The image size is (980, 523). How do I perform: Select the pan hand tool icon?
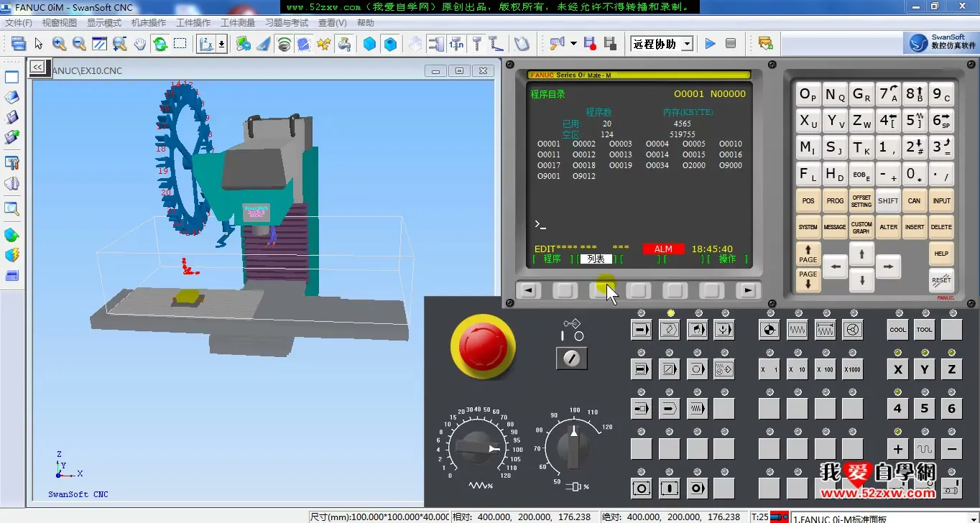tap(139, 44)
